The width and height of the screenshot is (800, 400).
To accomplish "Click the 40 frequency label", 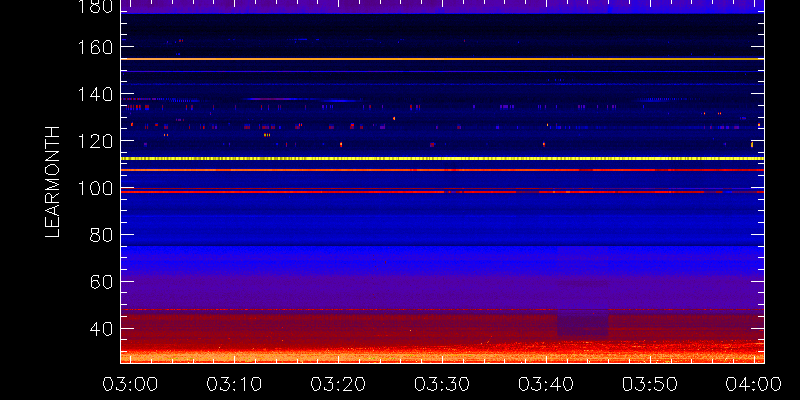I will tap(101, 329).
